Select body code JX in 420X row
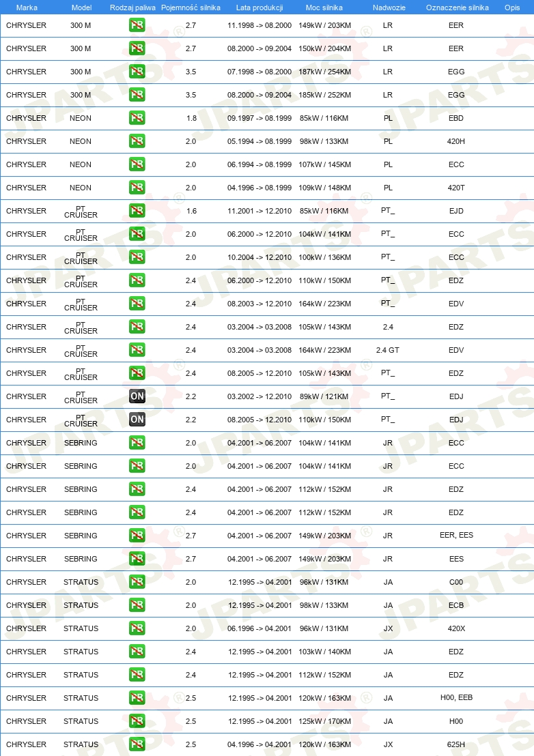Image resolution: width=534 pixels, height=756 pixels. coord(388,628)
